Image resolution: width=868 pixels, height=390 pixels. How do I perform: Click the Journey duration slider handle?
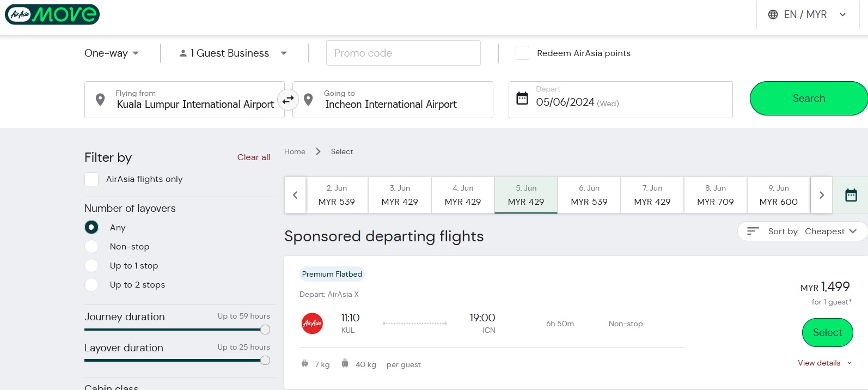[265, 330]
